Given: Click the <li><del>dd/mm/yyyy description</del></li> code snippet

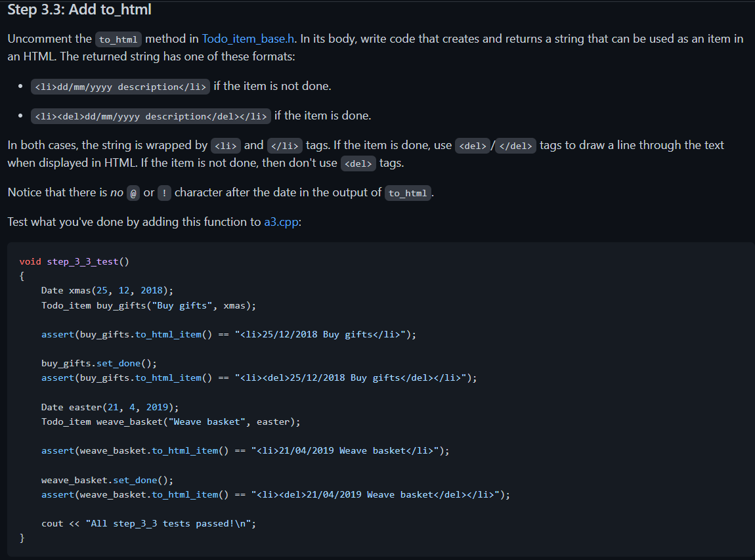Looking at the screenshot, I should pos(150,116).
